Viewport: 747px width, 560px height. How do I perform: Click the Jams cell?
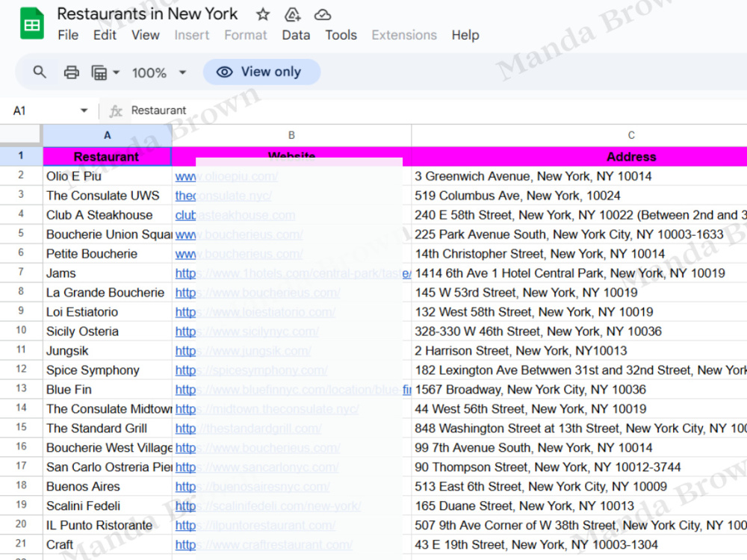pos(107,273)
